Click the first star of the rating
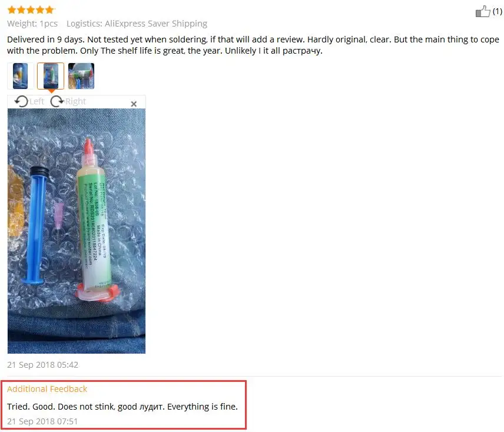 pyautogui.click(x=12, y=10)
